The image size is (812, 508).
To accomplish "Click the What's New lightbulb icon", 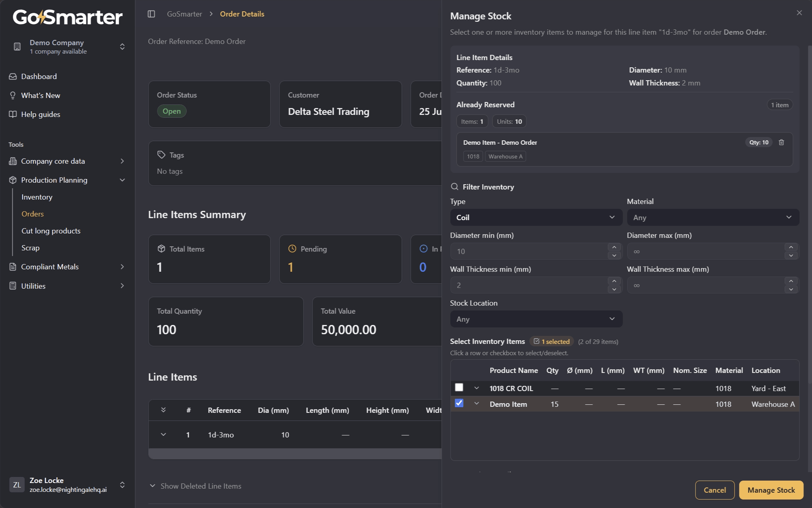I will coord(13,96).
